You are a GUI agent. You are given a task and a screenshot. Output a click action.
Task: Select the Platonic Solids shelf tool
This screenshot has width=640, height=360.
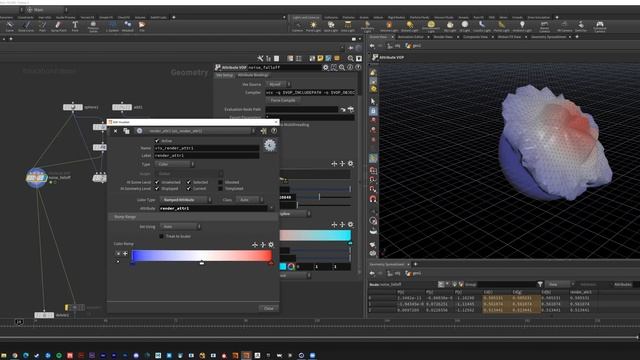93,27
